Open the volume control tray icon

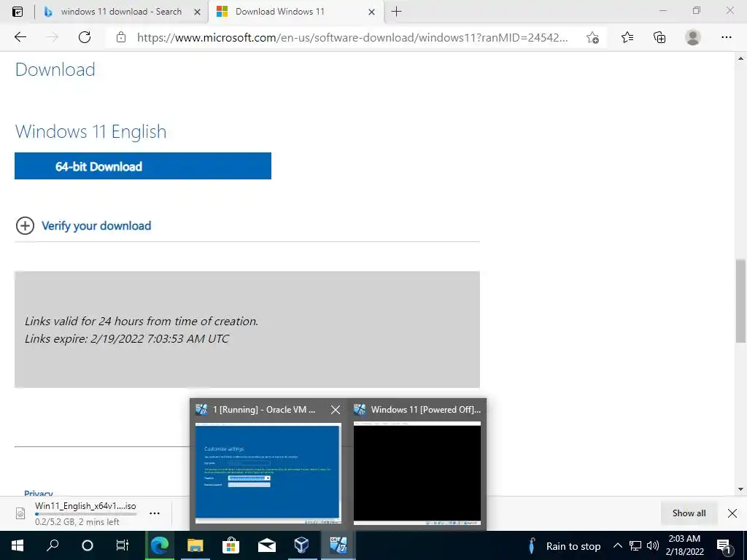point(653,545)
